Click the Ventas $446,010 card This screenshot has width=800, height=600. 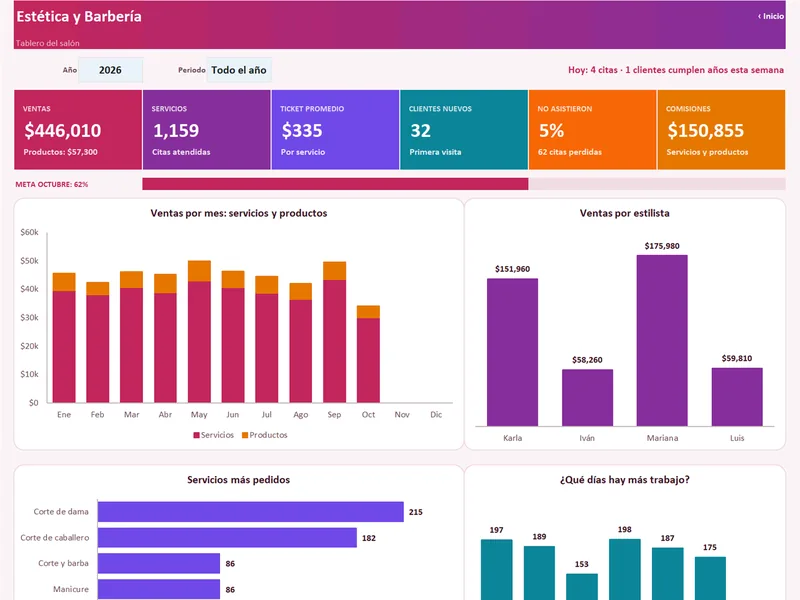78,130
